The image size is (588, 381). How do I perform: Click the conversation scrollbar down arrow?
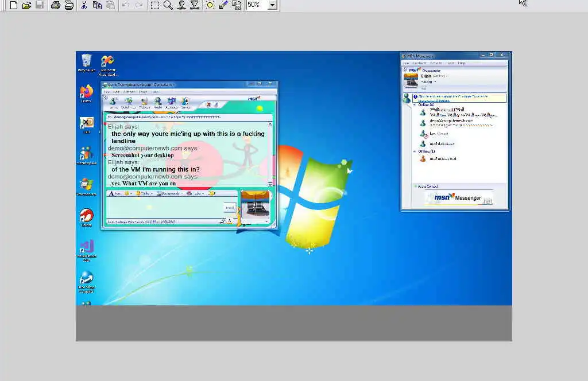(x=270, y=184)
